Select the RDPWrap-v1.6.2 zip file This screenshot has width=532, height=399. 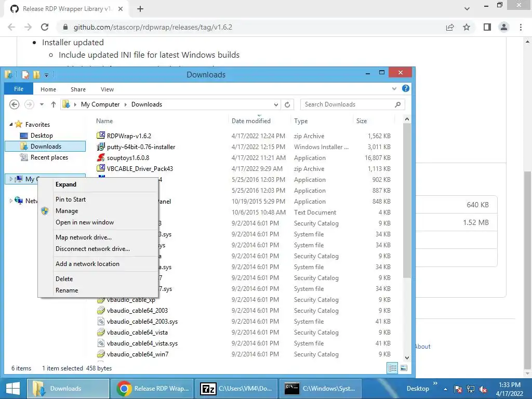(129, 136)
